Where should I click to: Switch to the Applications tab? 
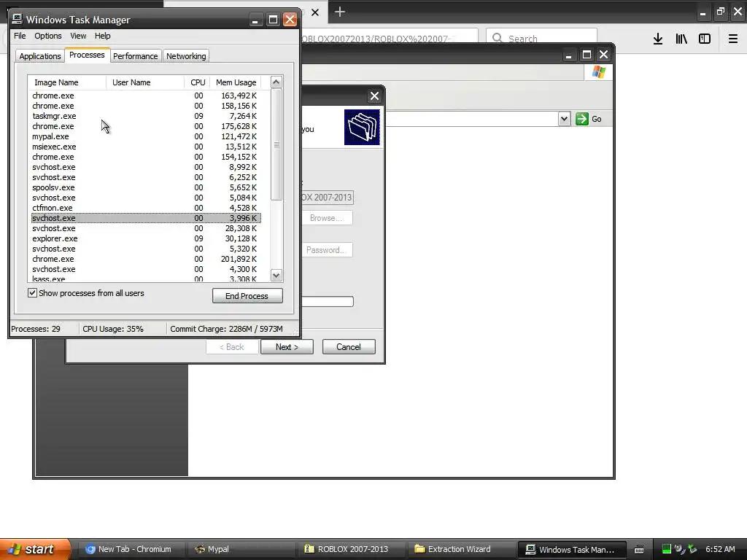40,56
